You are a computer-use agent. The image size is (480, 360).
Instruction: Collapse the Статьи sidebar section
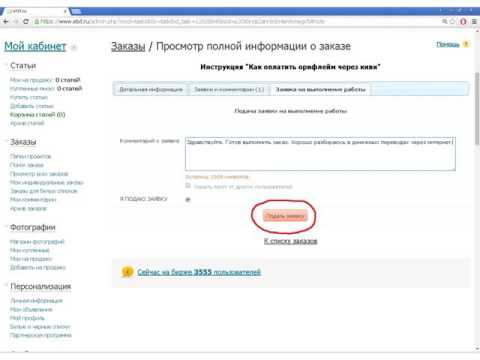pyautogui.click(x=6, y=64)
